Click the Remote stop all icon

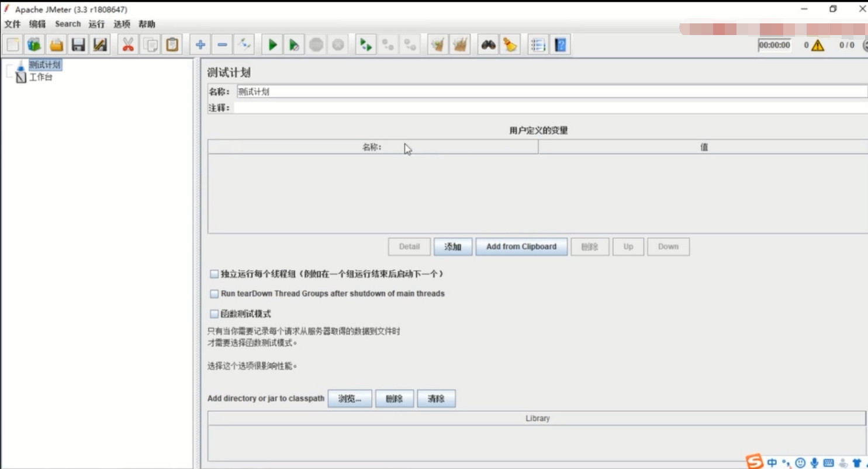[x=388, y=44]
